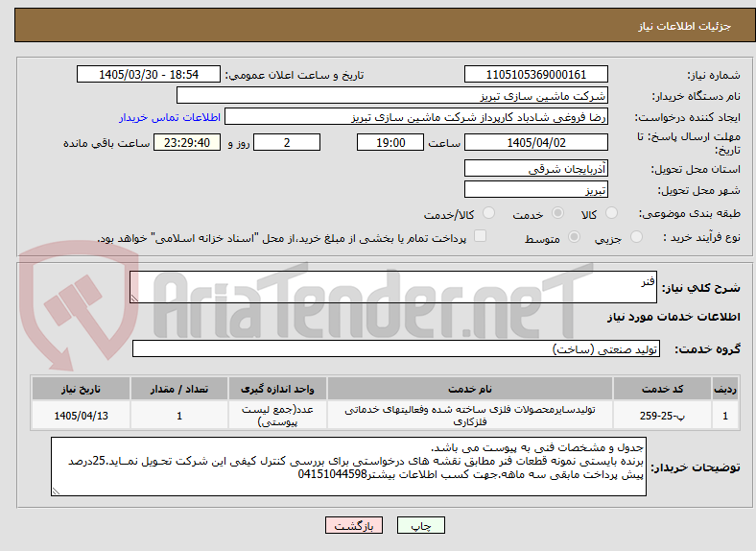Click the استان محل تحویل label
Screen dimensions: 756x551
click(696, 169)
